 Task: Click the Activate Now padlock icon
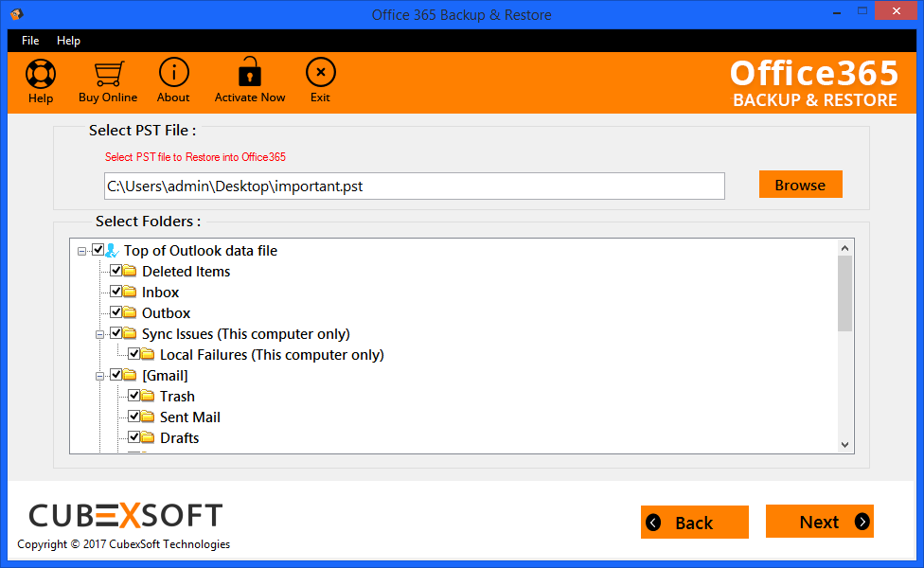coord(250,72)
